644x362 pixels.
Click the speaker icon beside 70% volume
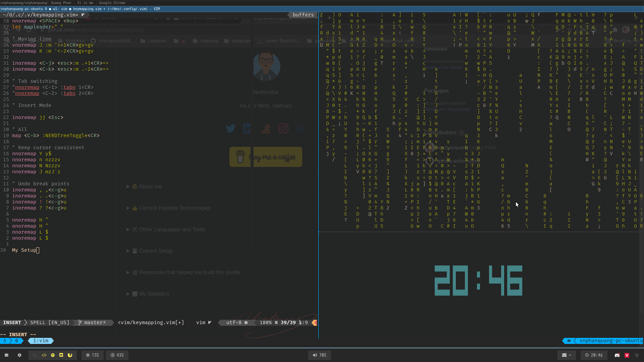tap(315, 355)
